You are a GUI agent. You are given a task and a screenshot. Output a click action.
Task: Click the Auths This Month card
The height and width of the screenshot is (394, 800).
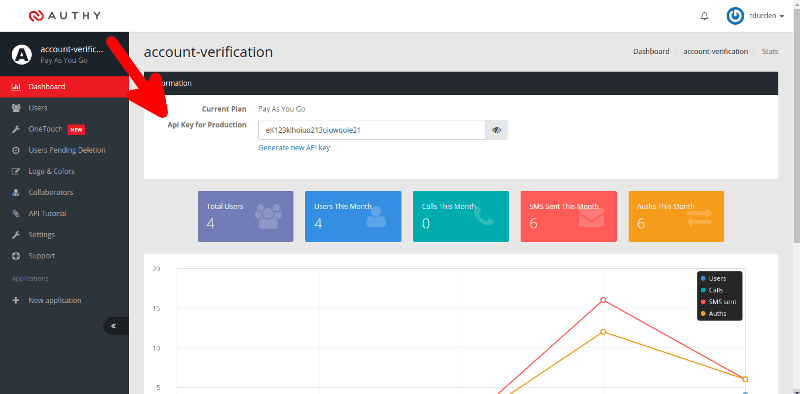tap(677, 216)
